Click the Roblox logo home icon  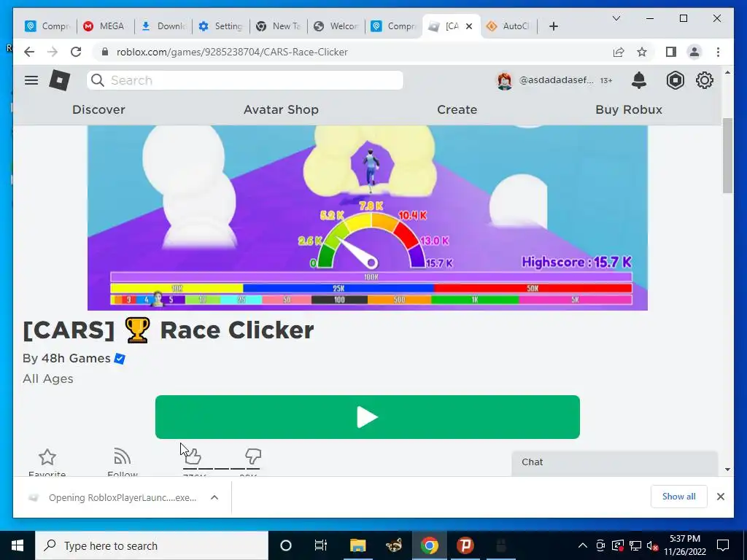coord(60,80)
